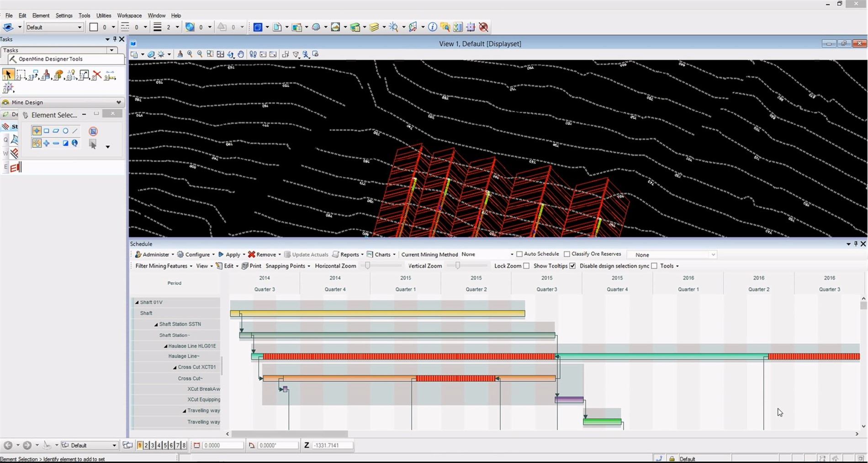The height and width of the screenshot is (463, 868).
Task: Click the Apply button in Schedule
Action: pyautogui.click(x=231, y=255)
